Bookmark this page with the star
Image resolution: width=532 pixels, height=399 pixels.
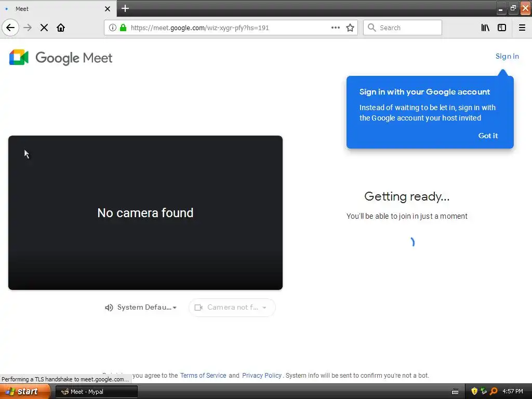[x=350, y=28]
